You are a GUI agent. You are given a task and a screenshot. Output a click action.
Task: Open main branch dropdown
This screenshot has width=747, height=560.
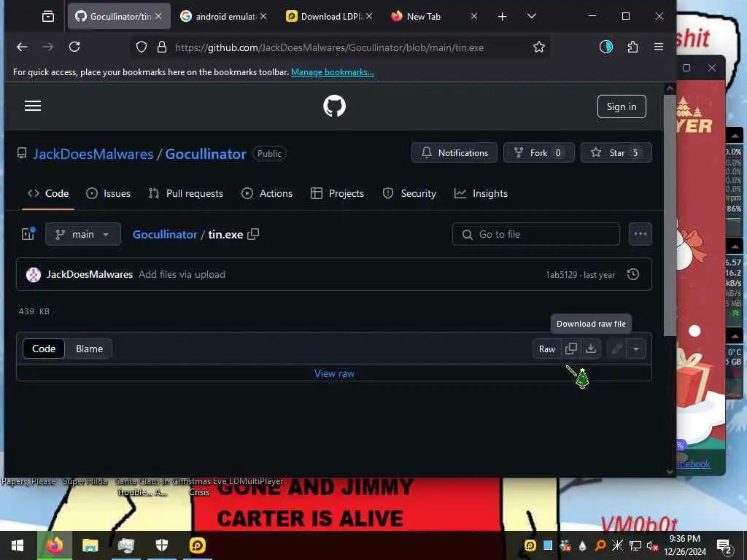pos(83,234)
